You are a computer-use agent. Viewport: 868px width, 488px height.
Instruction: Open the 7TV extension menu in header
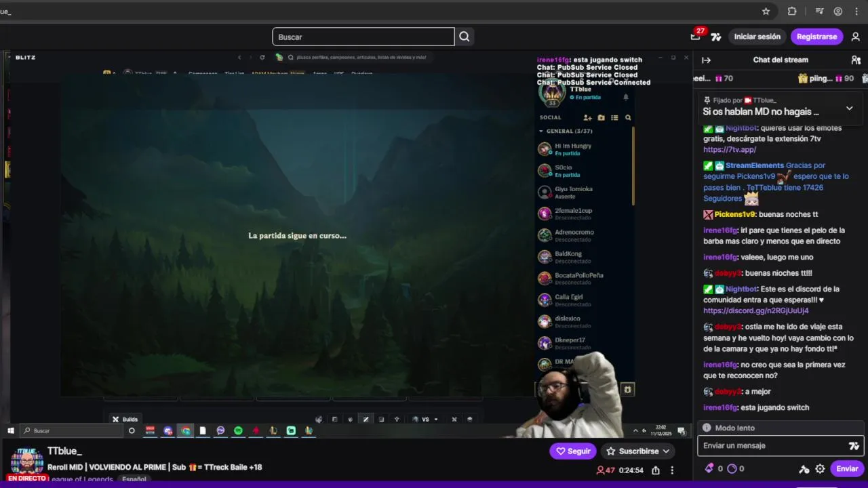pyautogui.click(x=716, y=37)
